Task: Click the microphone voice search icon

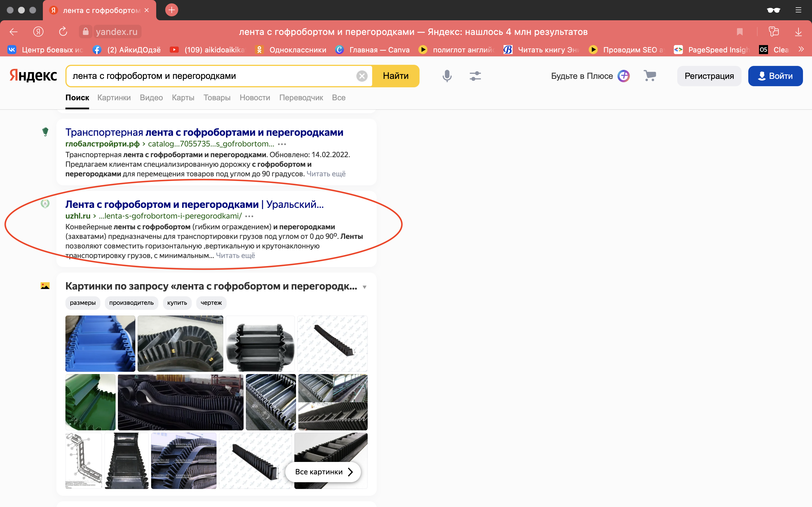Action: tap(447, 76)
